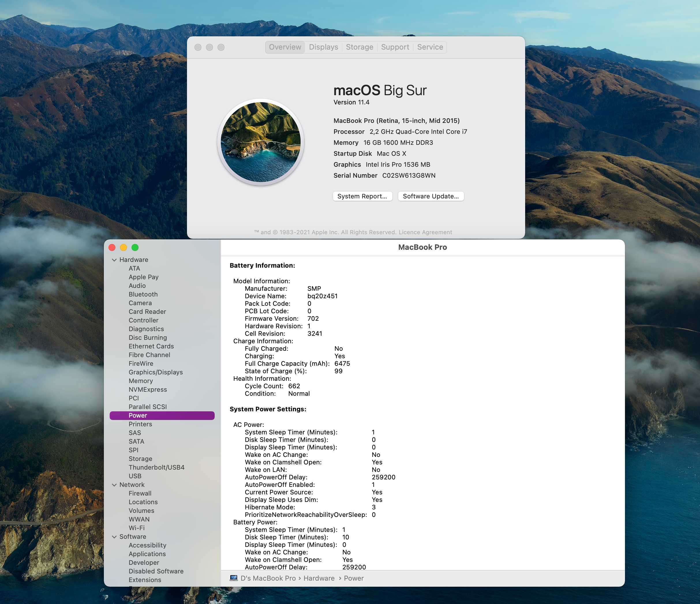Select Storage in the System Report sidebar
This screenshot has height=604, width=700.
point(140,459)
